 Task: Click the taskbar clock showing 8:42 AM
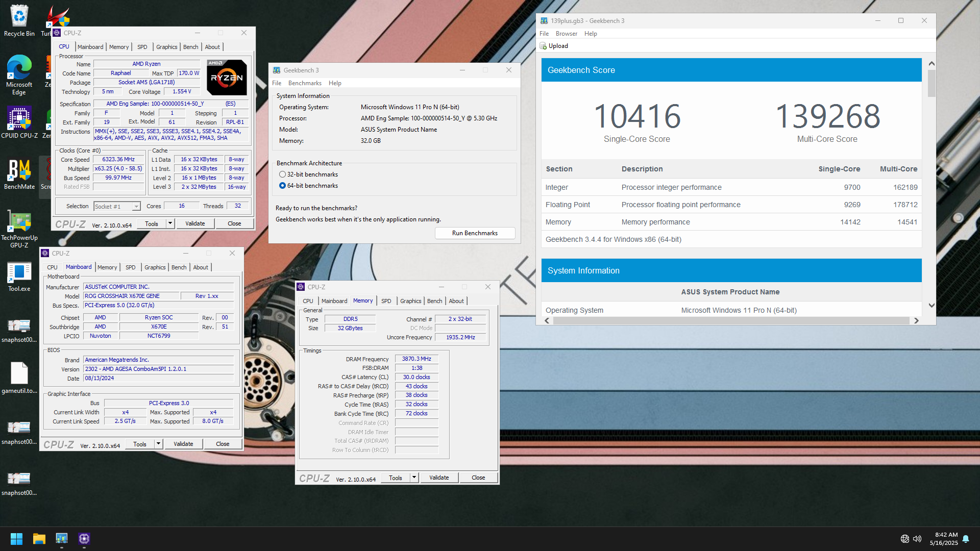(x=943, y=539)
